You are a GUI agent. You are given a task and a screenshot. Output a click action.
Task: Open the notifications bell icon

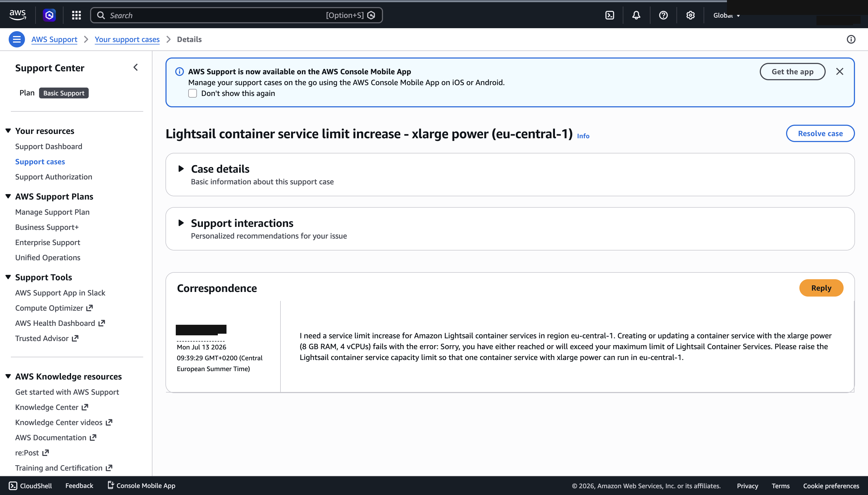tap(636, 15)
